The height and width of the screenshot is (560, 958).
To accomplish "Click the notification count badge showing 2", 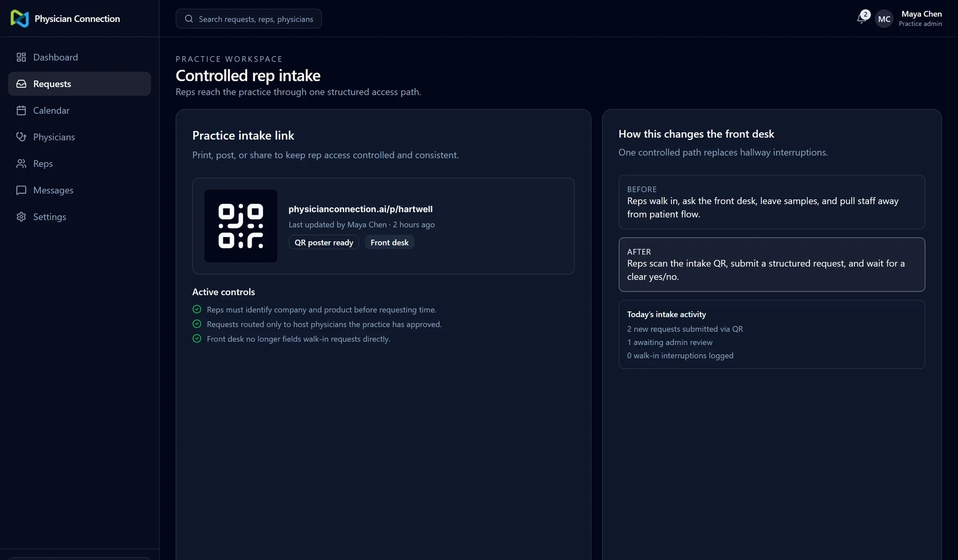I will coord(865,15).
